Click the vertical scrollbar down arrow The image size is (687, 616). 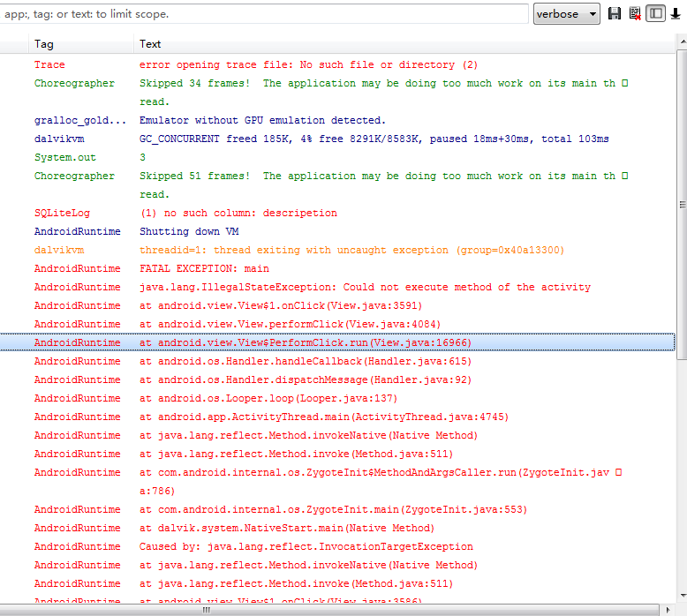click(683, 596)
